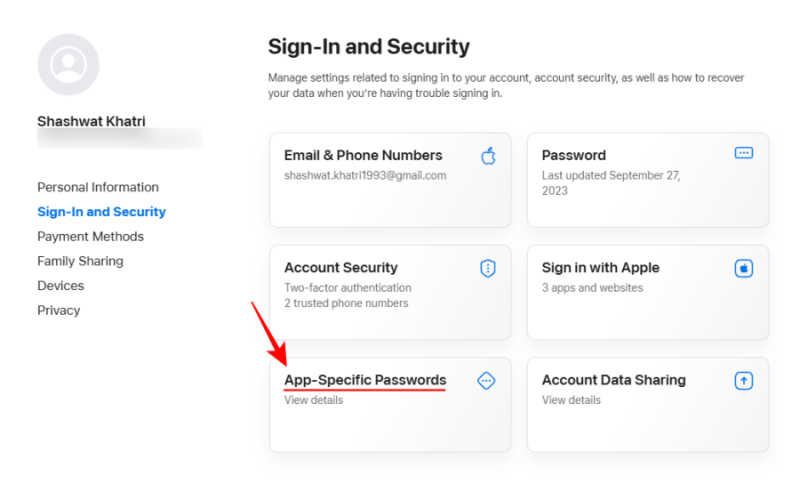The width and height of the screenshot is (800, 484).
Task: Click the password dots icon
Action: 743,153
